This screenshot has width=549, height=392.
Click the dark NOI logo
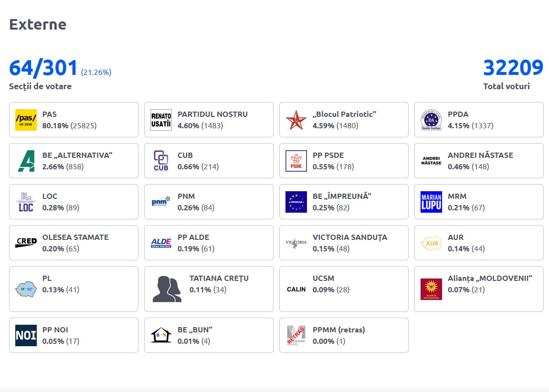pos(26,335)
